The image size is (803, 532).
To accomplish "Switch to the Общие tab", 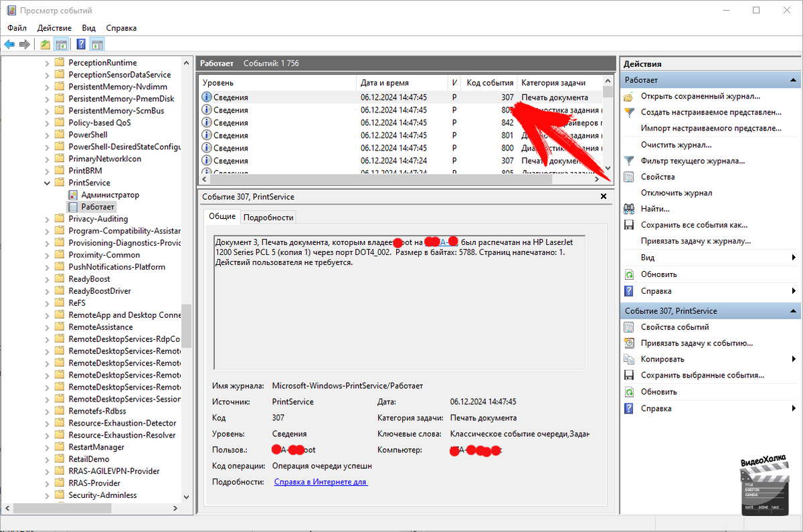I will (222, 217).
